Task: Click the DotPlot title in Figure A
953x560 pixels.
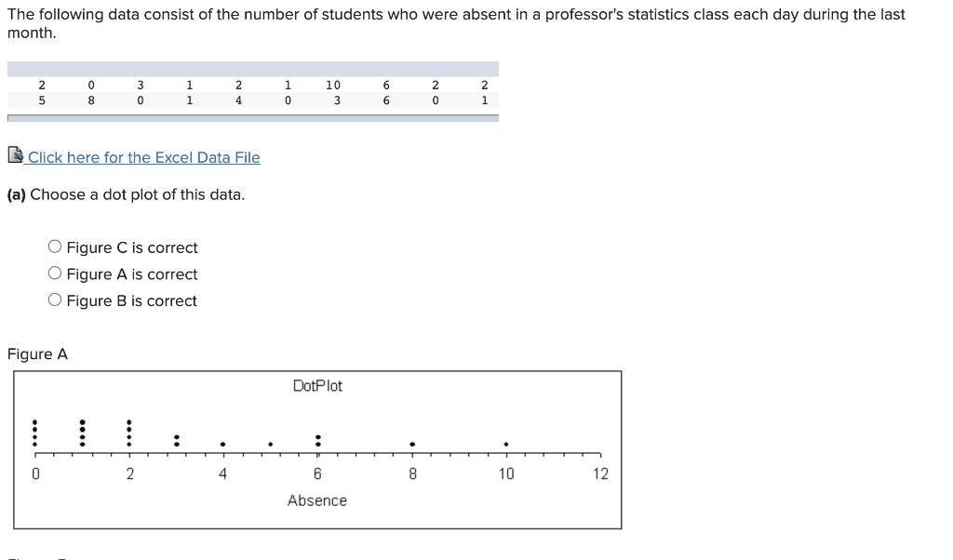Action: pyautogui.click(x=317, y=386)
